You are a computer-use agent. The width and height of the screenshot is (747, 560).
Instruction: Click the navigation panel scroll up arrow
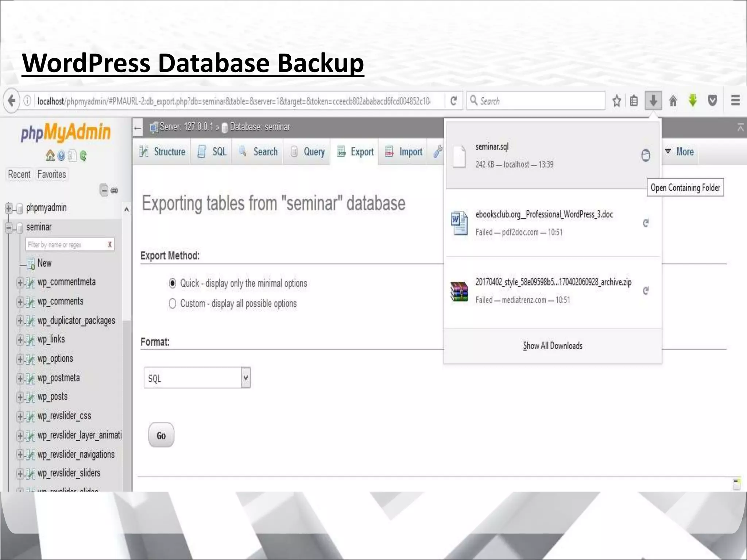[127, 210]
